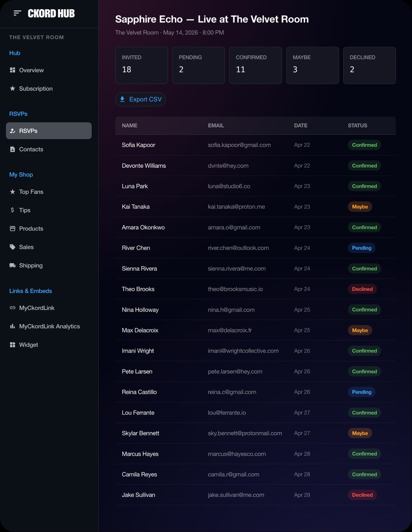This screenshot has width=412, height=532.
Task: Click the Top Fans star icon
Action: point(12,192)
